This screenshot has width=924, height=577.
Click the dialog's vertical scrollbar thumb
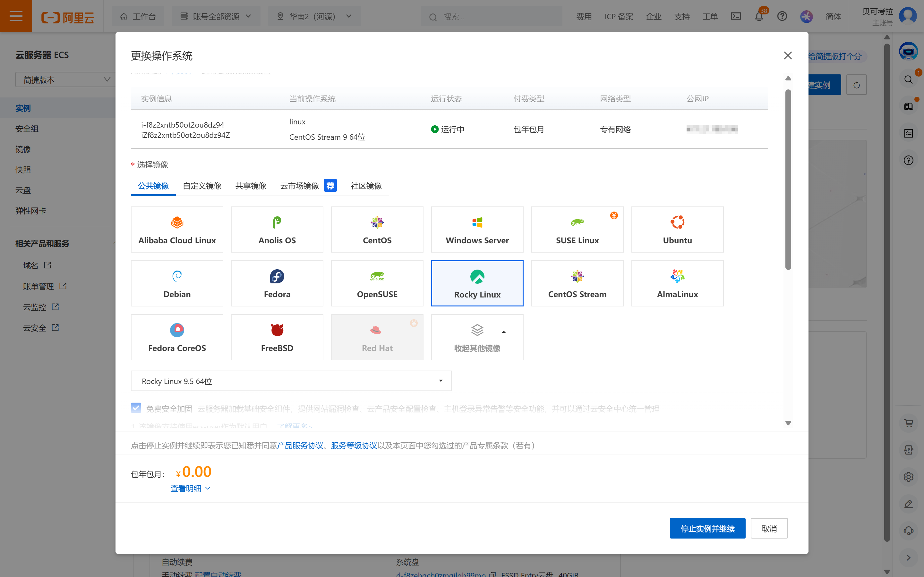click(x=788, y=180)
